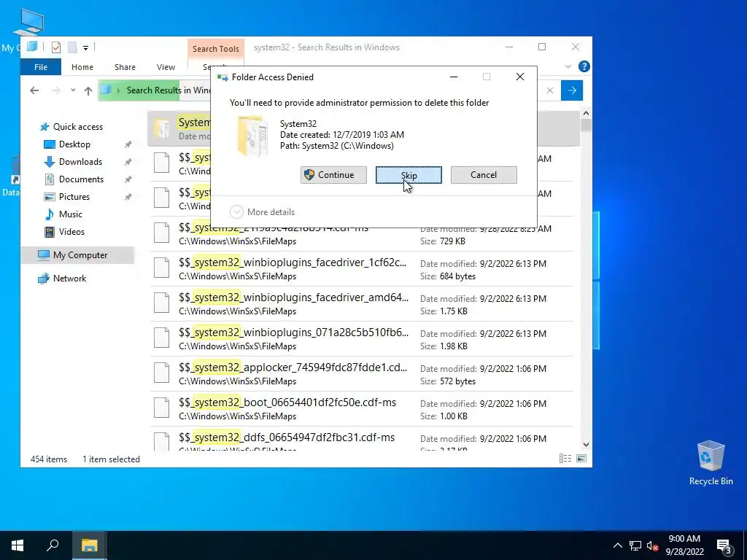747x560 pixels.
Task: Open the Windows Start menu
Action: coord(18,545)
